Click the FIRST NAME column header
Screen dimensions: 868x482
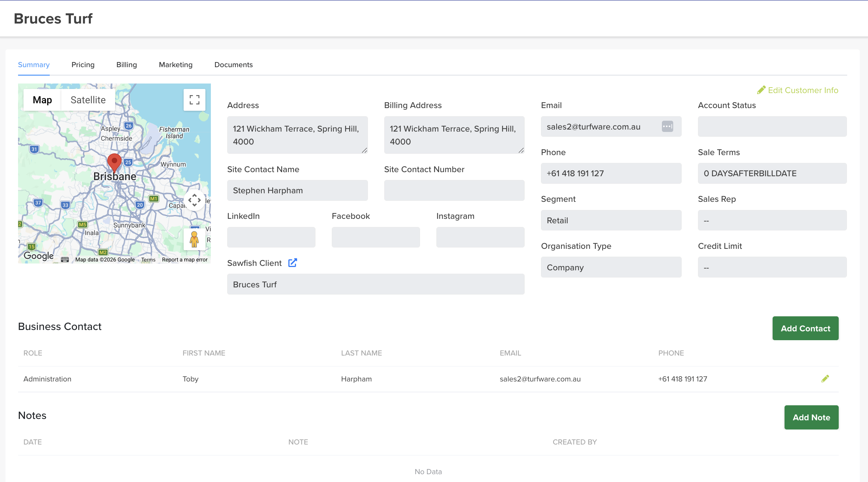pyautogui.click(x=204, y=353)
